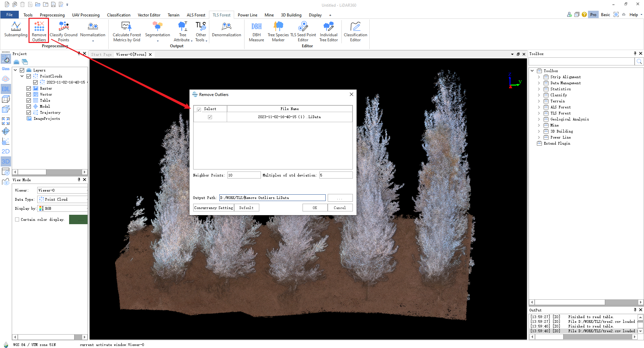Screen dimensions: 644x348
Task: Click the Default button
Action: point(247,208)
